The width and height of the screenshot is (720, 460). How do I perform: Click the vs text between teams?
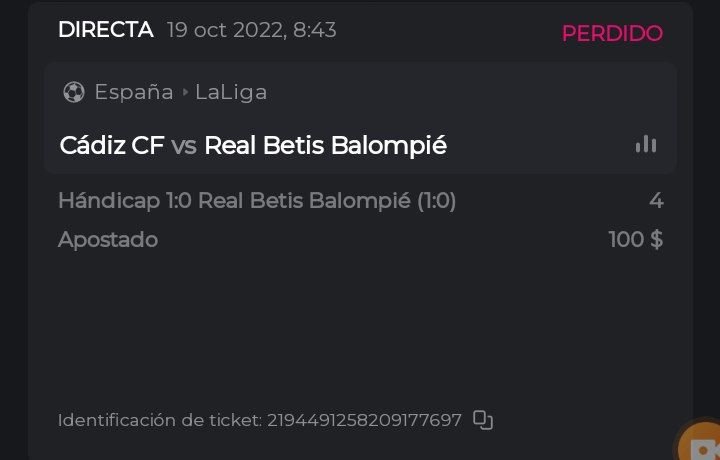click(x=184, y=146)
